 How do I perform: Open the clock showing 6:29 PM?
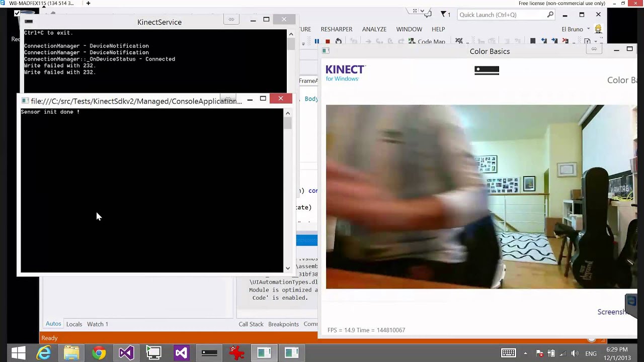point(617,353)
